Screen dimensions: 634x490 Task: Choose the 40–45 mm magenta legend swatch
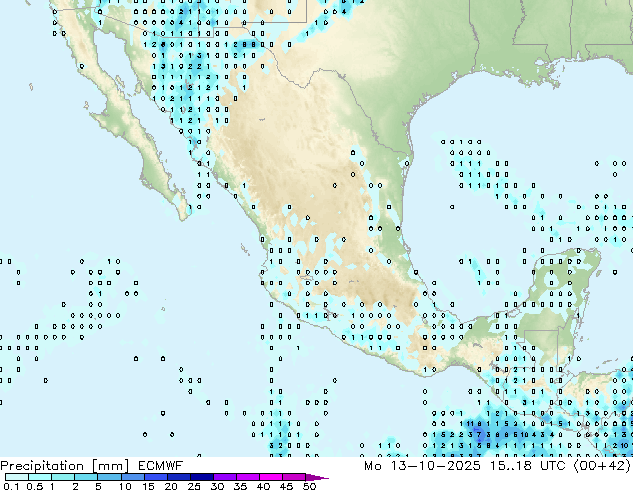tap(271, 477)
